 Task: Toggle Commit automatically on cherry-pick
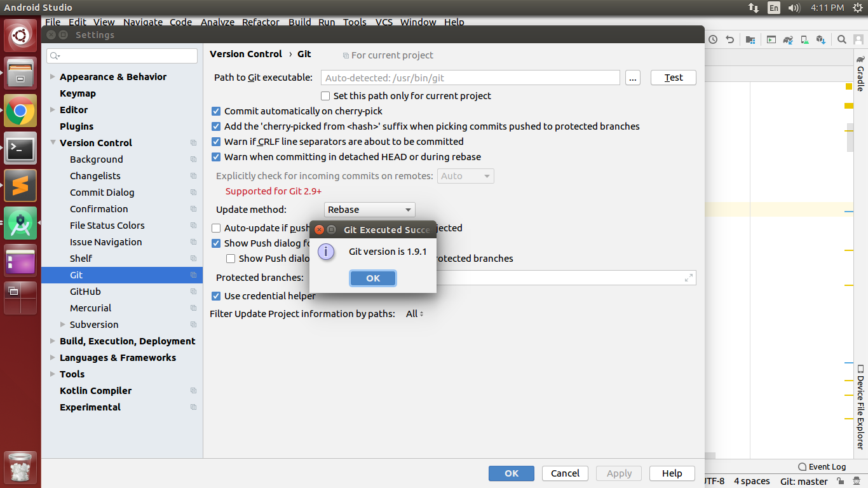point(216,111)
